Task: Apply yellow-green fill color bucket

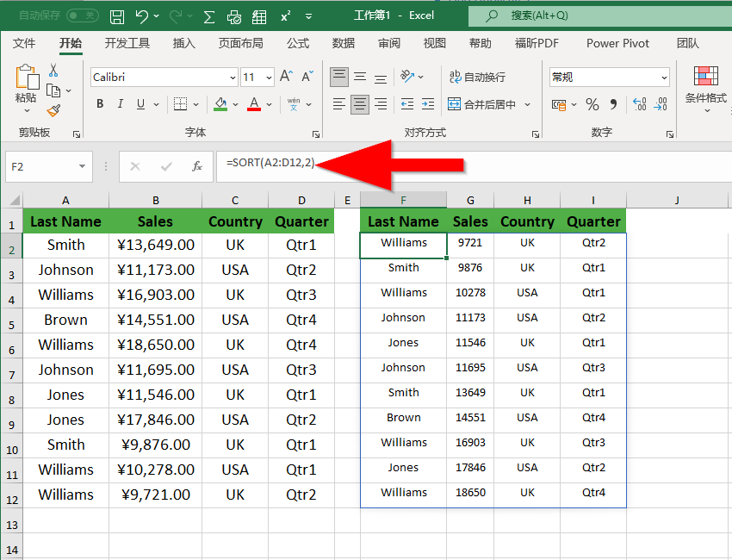Action: 220,104
